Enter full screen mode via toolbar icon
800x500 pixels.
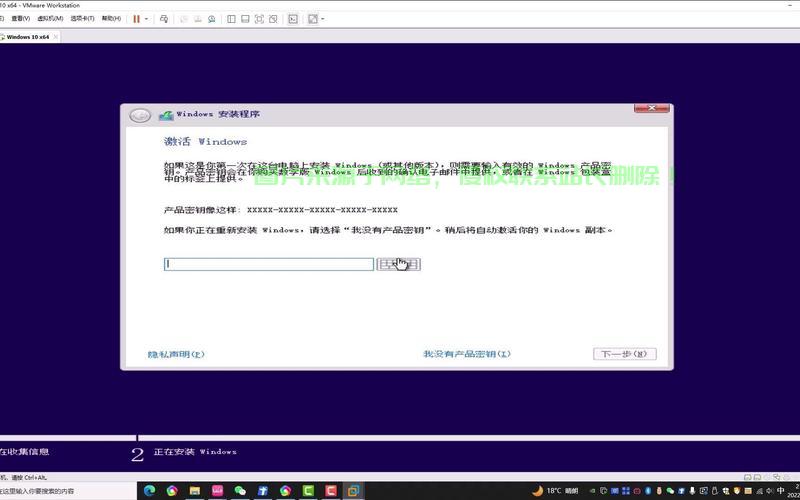(259, 19)
